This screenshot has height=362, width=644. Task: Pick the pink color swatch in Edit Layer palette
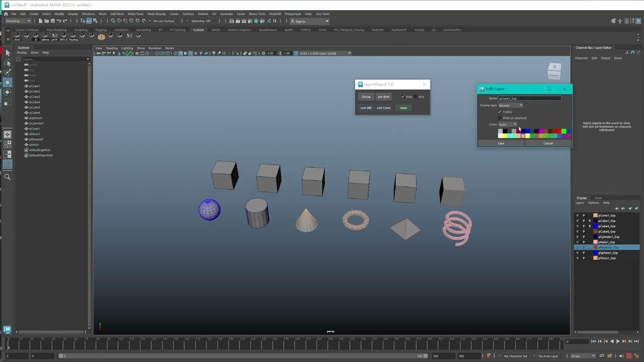tap(519, 136)
